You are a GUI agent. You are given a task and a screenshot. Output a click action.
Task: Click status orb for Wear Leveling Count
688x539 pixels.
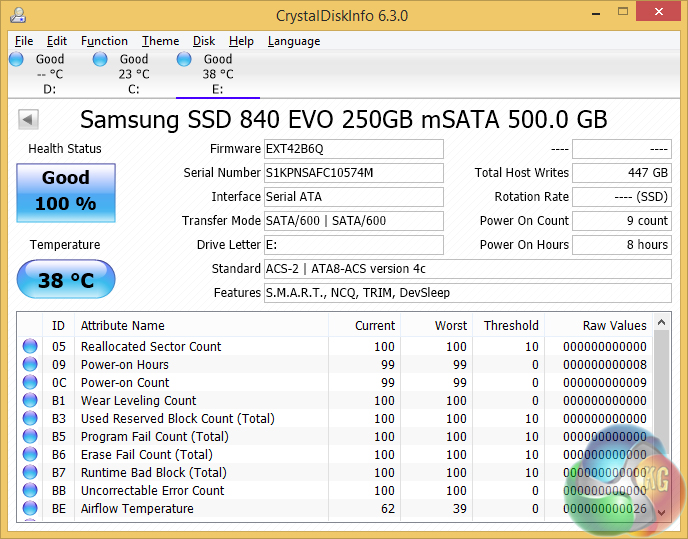click(30, 401)
